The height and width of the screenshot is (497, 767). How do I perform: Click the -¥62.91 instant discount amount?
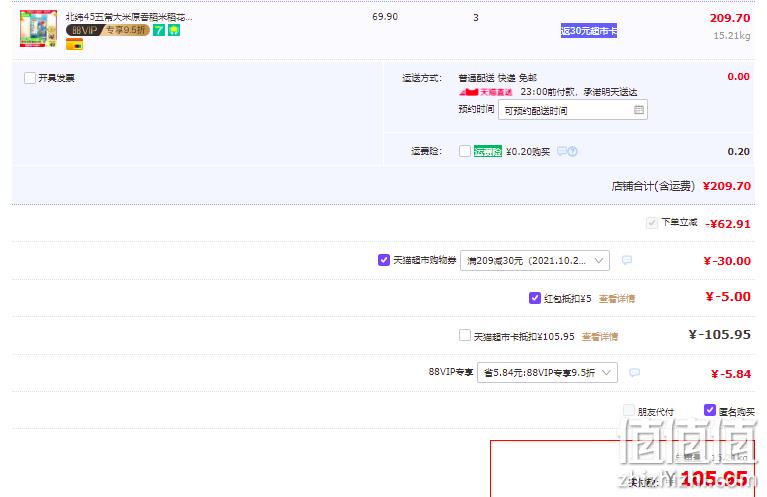pos(727,224)
